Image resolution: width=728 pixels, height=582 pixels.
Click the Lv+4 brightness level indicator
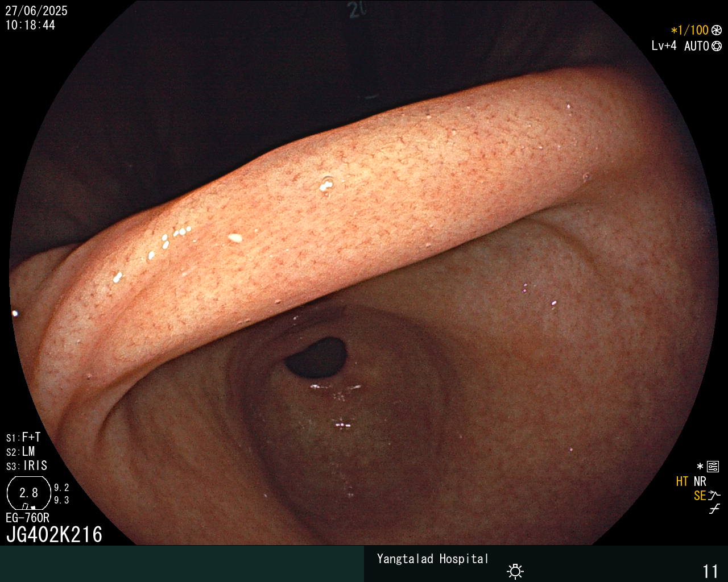click(x=664, y=46)
